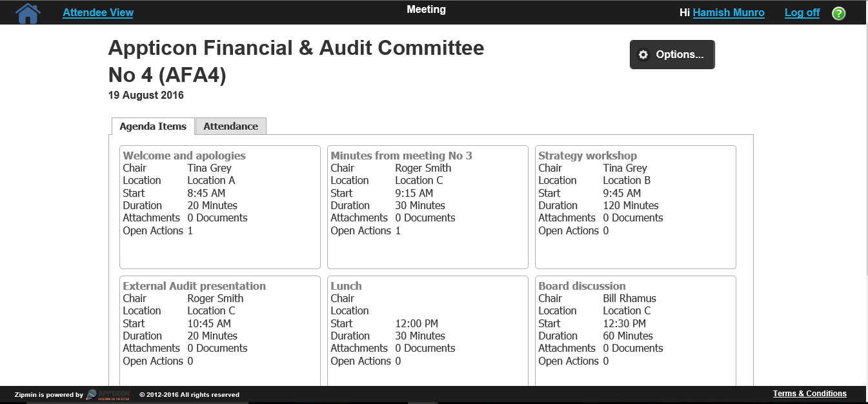The width and height of the screenshot is (868, 404).
Task: Click start time 10:45 AM
Action: click(209, 323)
